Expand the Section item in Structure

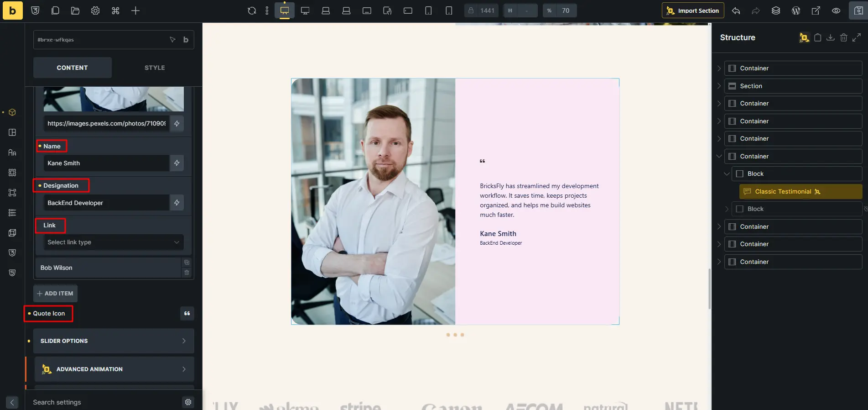coord(719,86)
